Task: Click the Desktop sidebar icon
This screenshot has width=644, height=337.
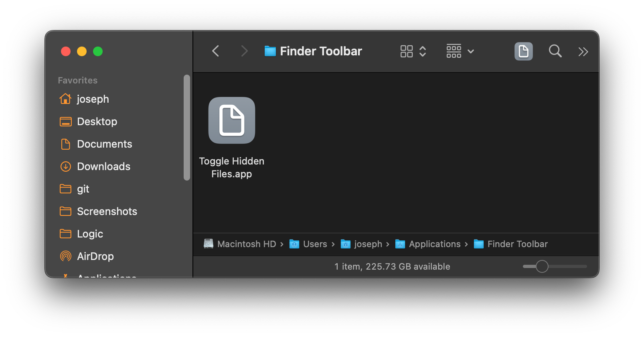Action: tap(66, 122)
